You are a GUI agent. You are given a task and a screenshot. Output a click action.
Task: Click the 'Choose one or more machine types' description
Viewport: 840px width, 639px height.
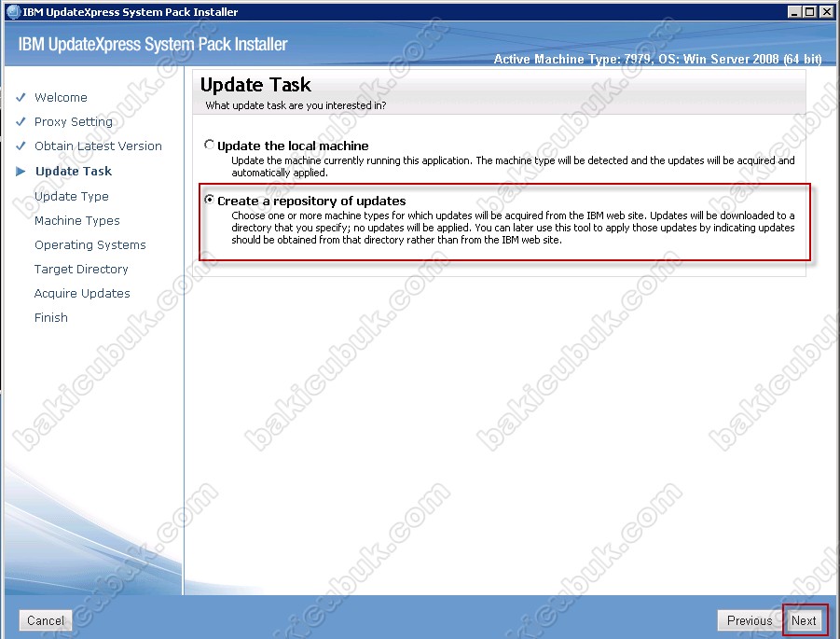click(513, 228)
